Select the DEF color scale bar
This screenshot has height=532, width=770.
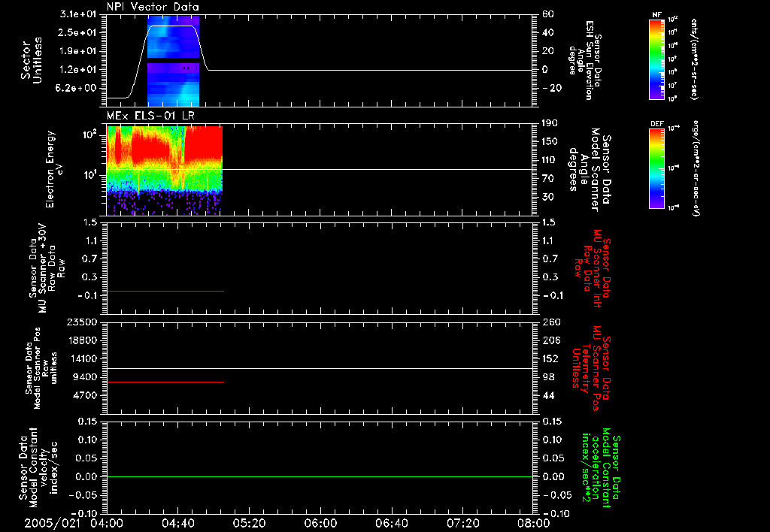tap(656, 168)
